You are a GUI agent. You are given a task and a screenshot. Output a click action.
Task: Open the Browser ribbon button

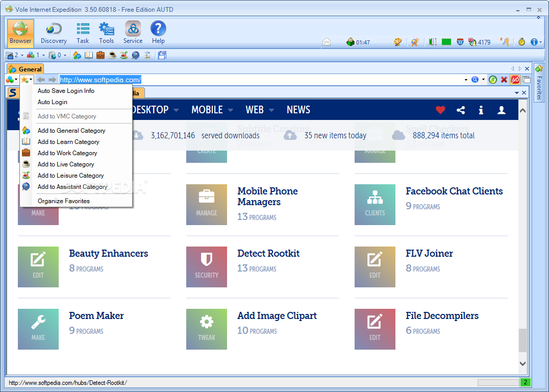[20, 33]
